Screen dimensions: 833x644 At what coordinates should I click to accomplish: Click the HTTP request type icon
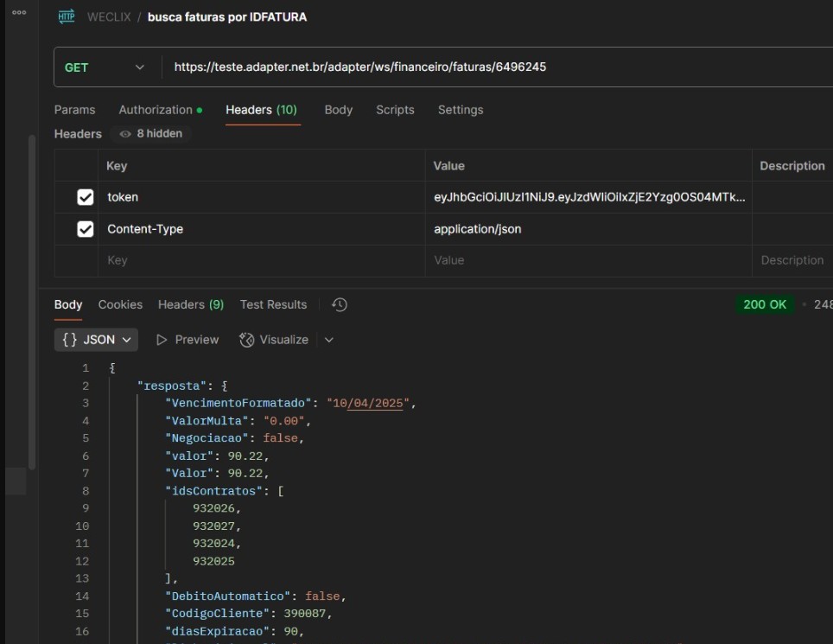click(66, 16)
